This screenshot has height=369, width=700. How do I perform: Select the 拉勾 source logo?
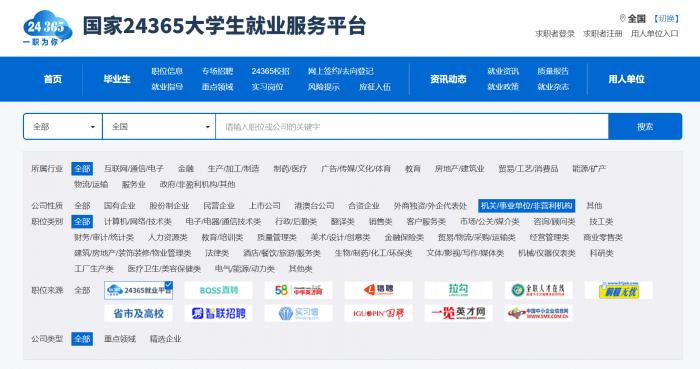click(458, 290)
